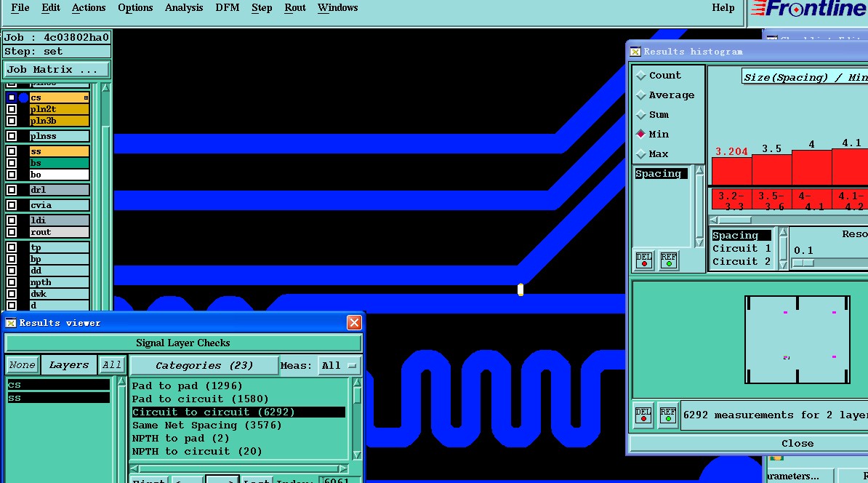
Task: Click the REF icon beside the measurements count
Action: (667, 415)
